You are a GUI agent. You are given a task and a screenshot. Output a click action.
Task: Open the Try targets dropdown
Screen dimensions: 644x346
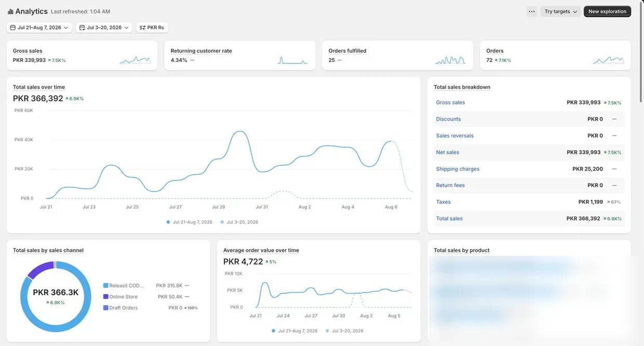pyautogui.click(x=560, y=11)
